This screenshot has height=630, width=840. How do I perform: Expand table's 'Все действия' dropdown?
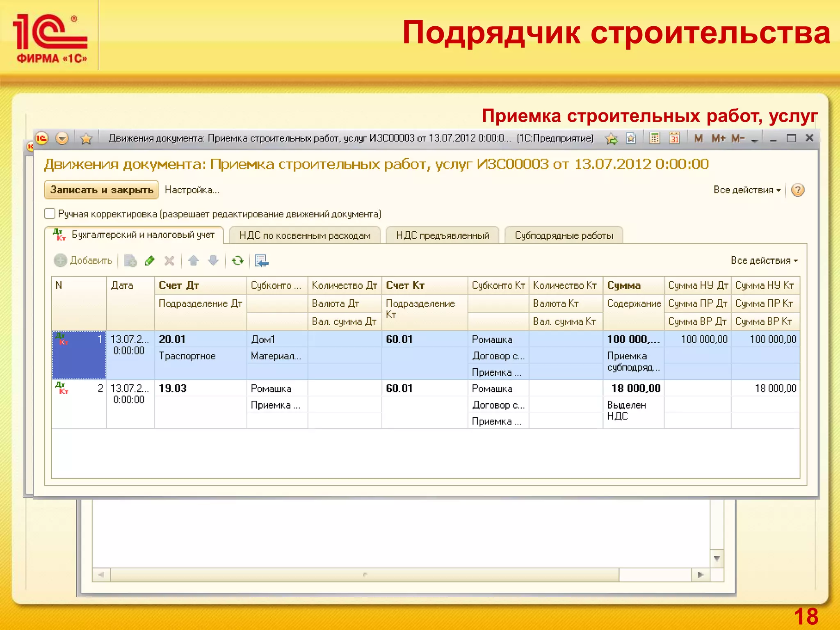(764, 260)
